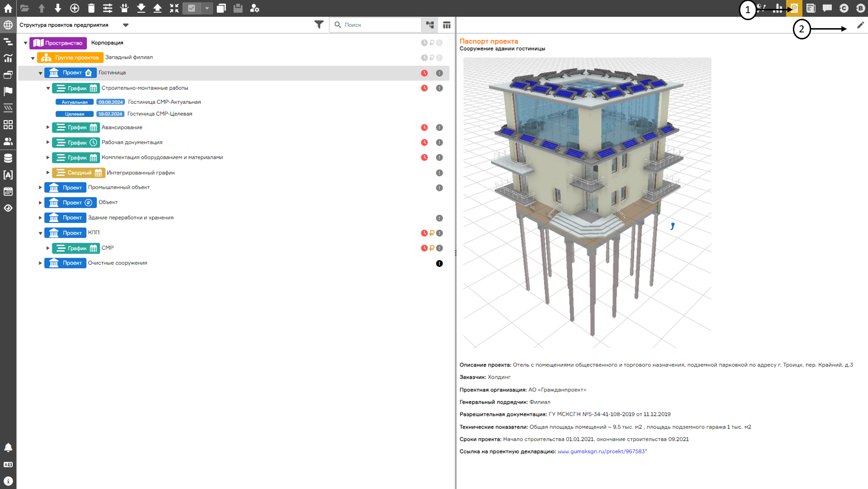Click the red clock status on Гостиница row

coord(424,73)
